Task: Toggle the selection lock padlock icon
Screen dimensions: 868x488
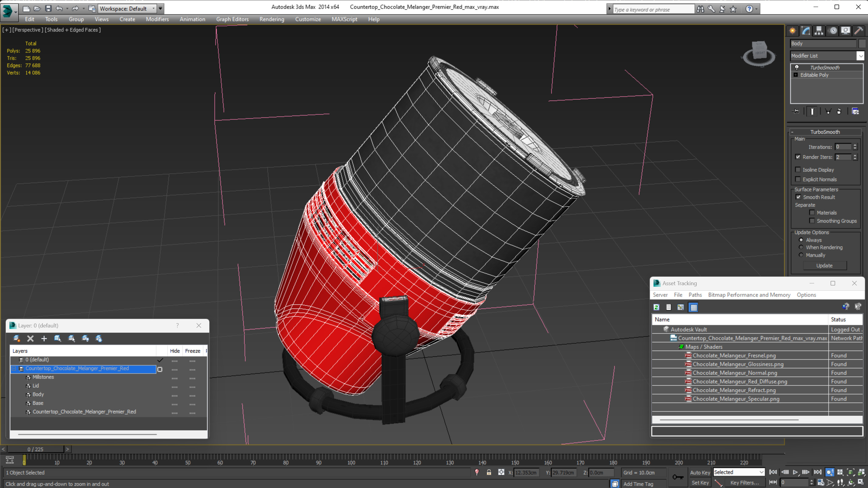Action: (x=489, y=472)
